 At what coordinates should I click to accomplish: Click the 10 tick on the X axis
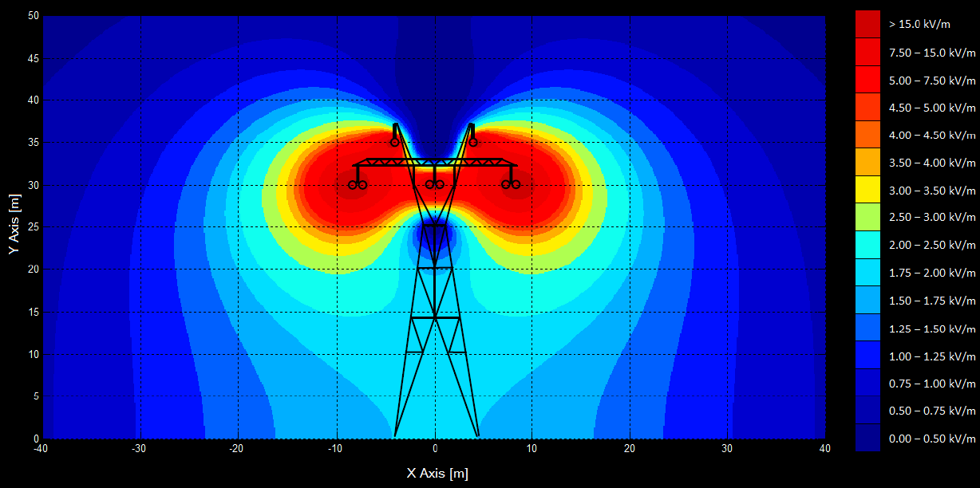click(531, 449)
